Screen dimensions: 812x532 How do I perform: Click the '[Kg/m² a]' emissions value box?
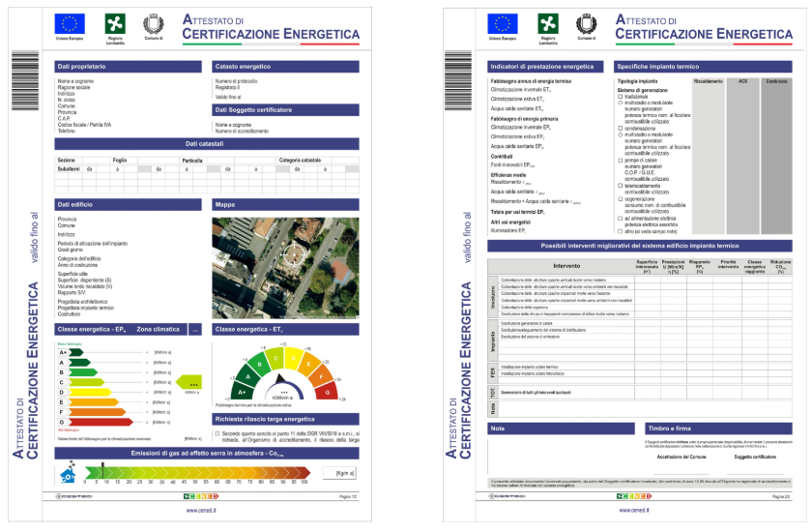[339, 473]
